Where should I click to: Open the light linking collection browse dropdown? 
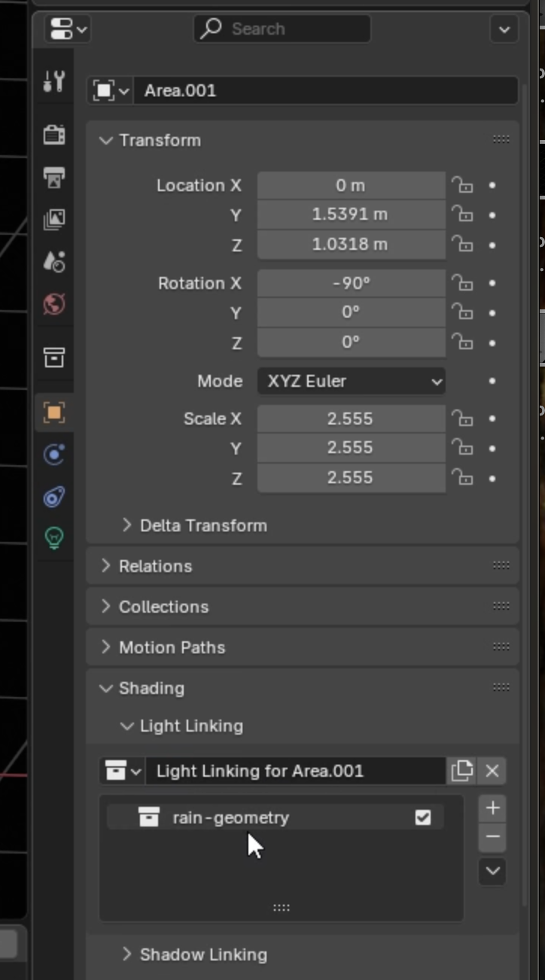coord(122,771)
